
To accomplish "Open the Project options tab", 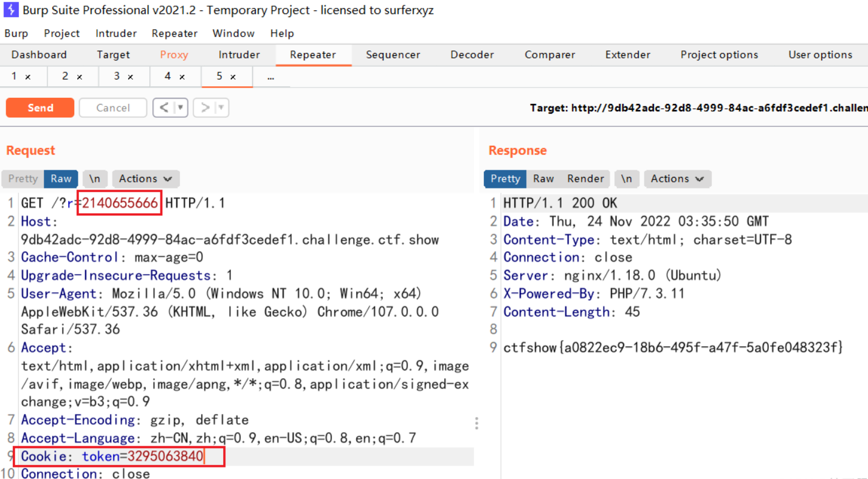I will tap(719, 55).
